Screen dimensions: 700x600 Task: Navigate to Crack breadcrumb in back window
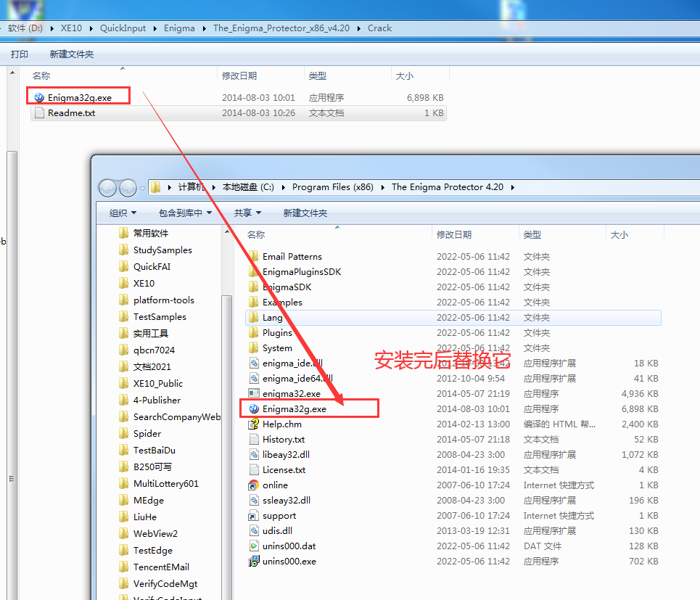tap(379, 28)
